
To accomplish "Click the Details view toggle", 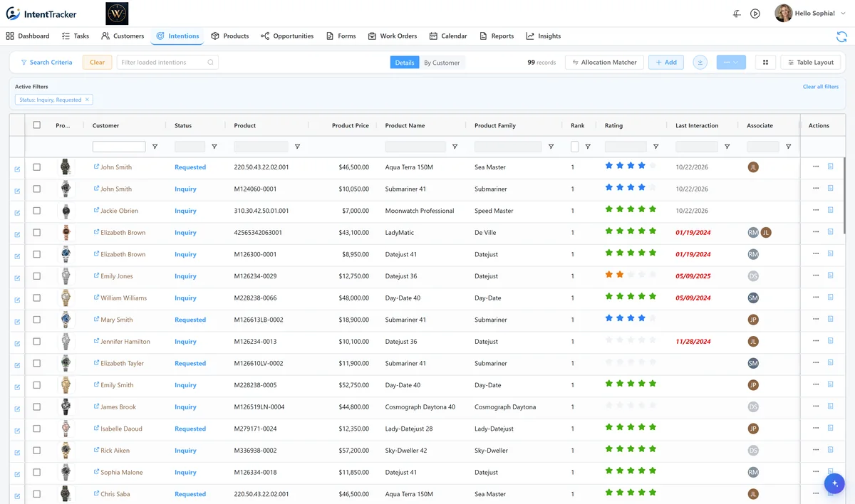I will pos(405,63).
